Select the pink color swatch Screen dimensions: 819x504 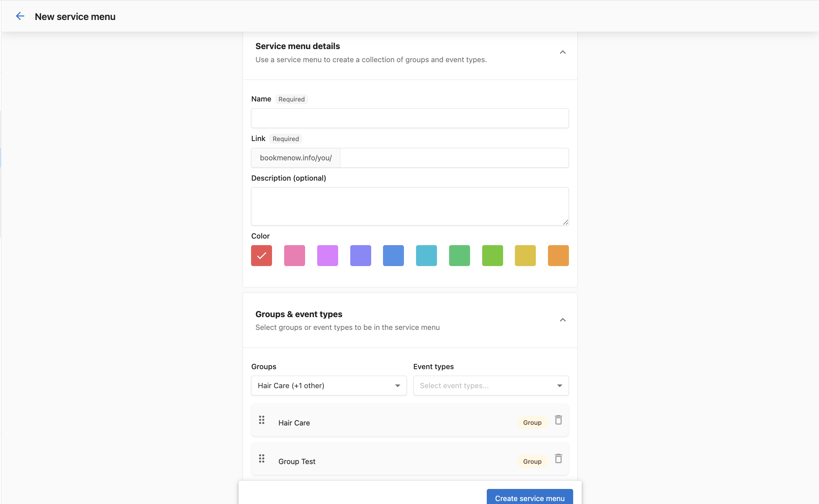(x=294, y=255)
